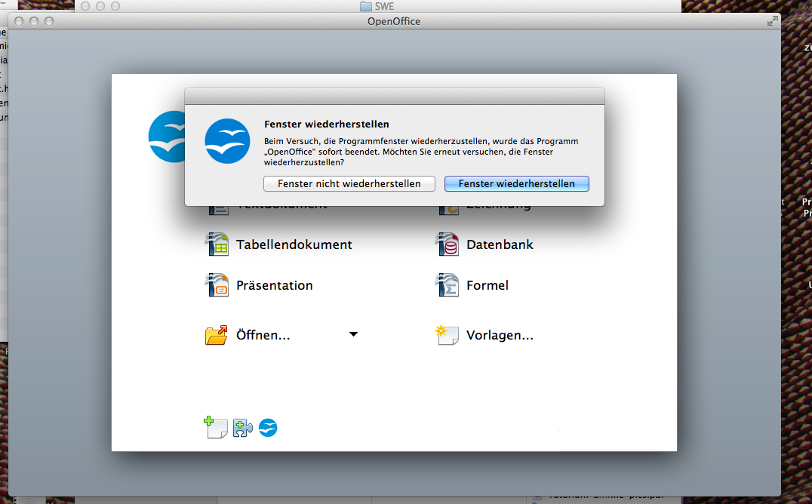This screenshot has height=504, width=812.
Task: Click the get more templates icon
Action: (x=216, y=428)
